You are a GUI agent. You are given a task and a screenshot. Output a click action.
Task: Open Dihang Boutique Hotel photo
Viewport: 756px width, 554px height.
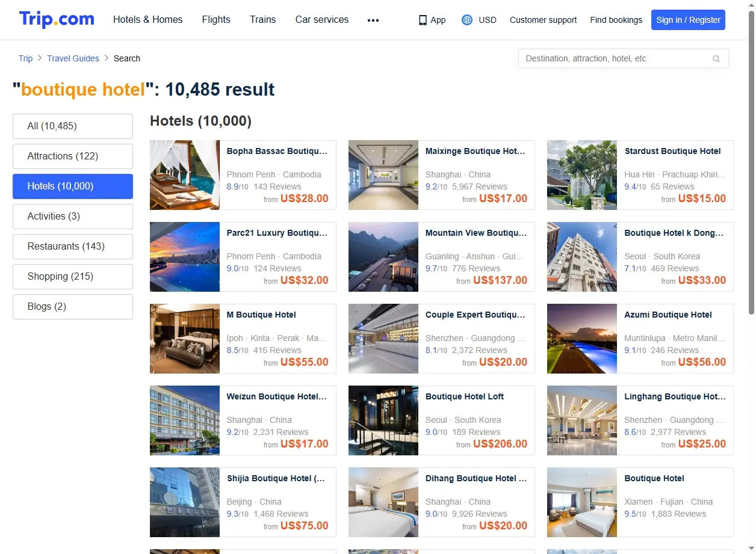383,502
